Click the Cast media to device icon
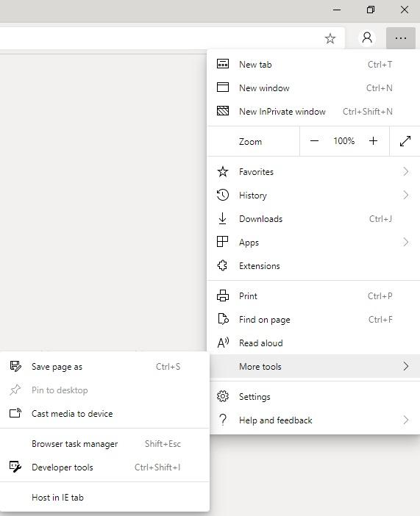The width and height of the screenshot is (420, 516). pos(15,413)
